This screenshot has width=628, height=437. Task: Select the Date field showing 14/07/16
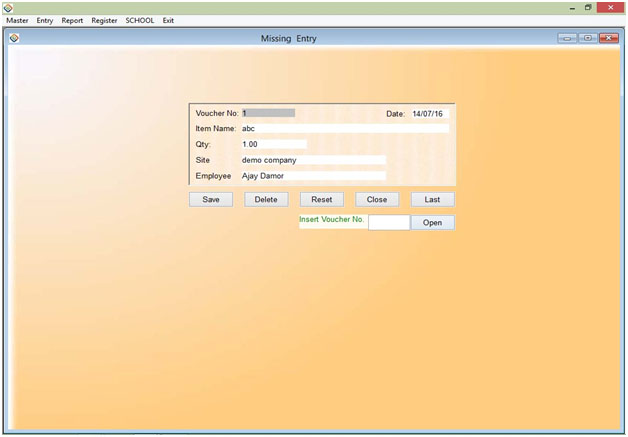coord(429,114)
